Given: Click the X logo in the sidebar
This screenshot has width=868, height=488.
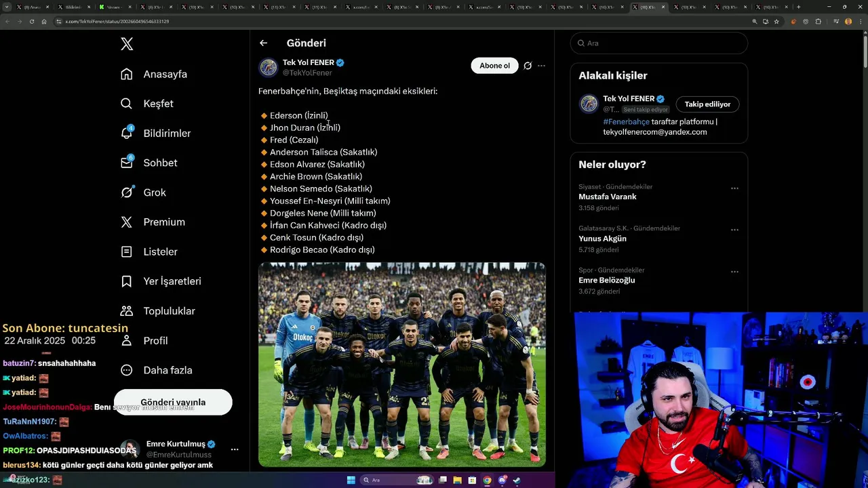Looking at the screenshot, I should (x=127, y=44).
